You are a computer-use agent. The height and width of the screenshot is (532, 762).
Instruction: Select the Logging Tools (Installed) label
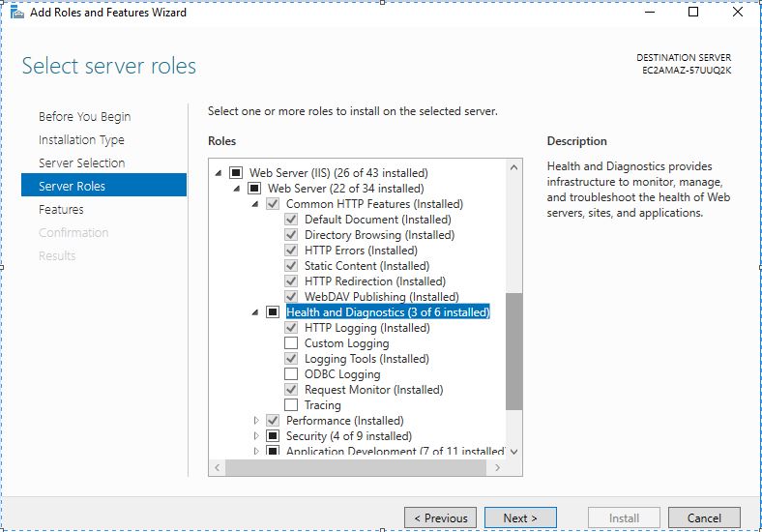tap(366, 359)
